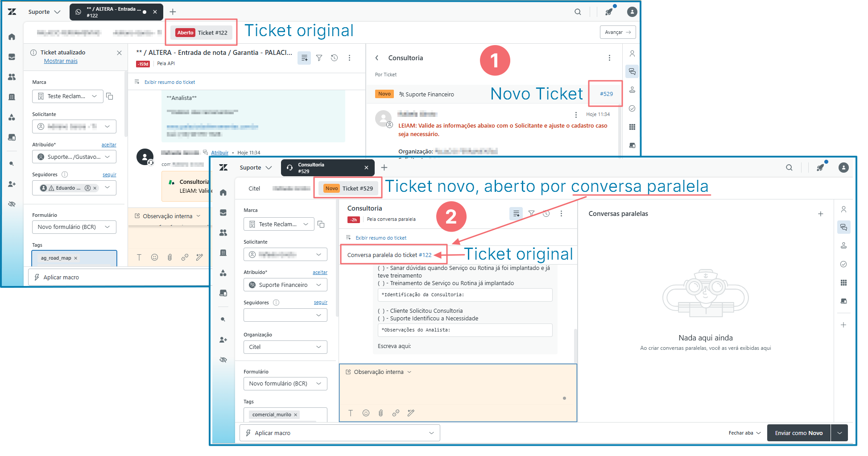Remove the comercial_murilo tag
Image resolution: width=868 pixels, height=456 pixels.
click(295, 415)
